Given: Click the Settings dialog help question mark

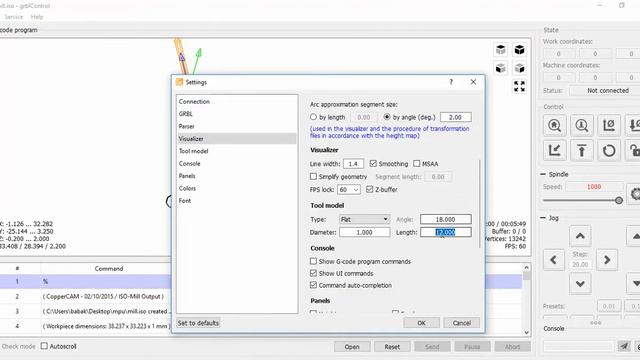Looking at the screenshot, I should (451, 82).
